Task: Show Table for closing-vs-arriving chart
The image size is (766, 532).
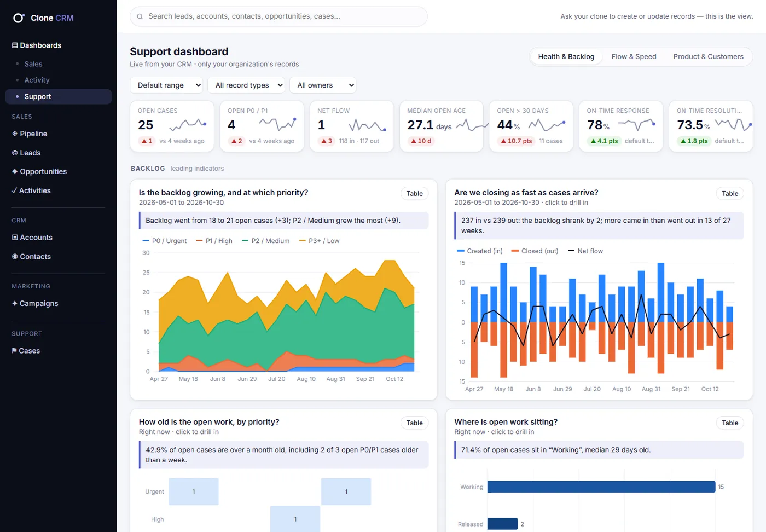Action: pos(730,193)
